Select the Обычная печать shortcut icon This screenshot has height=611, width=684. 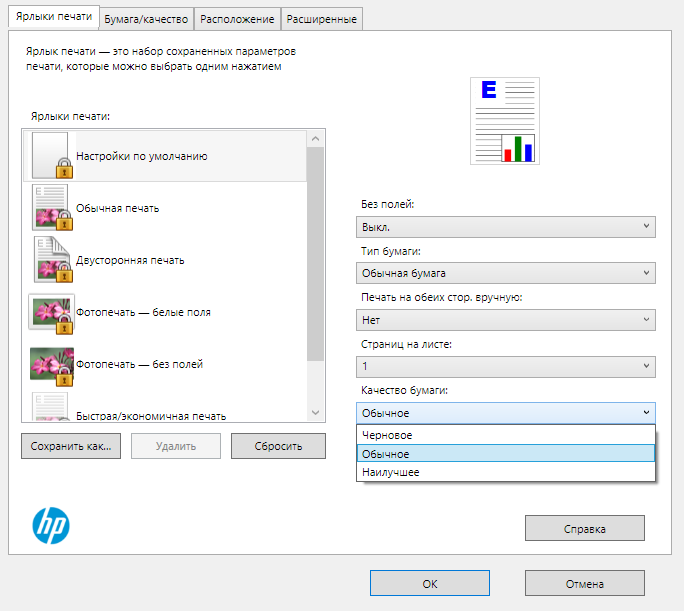pos(51,207)
